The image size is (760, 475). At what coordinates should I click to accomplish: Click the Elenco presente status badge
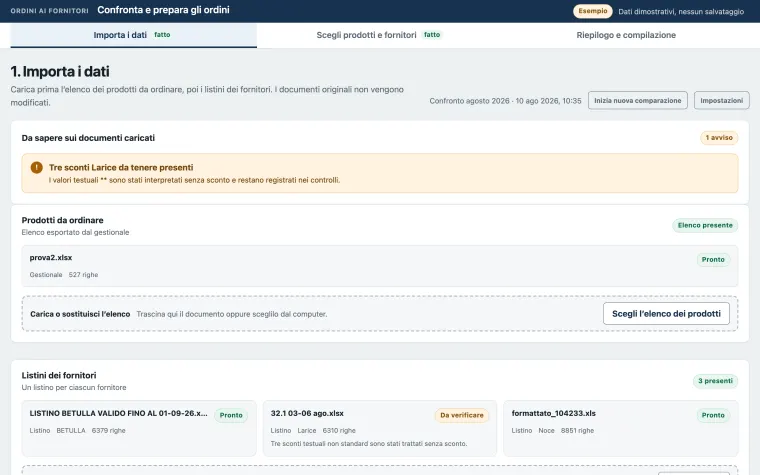pos(705,225)
